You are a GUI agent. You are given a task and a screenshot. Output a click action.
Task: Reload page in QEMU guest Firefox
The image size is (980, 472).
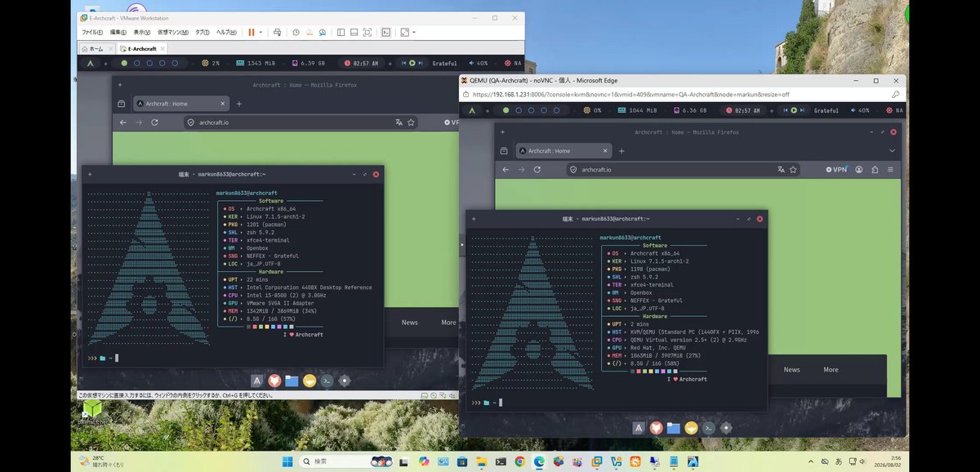(x=537, y=170)
